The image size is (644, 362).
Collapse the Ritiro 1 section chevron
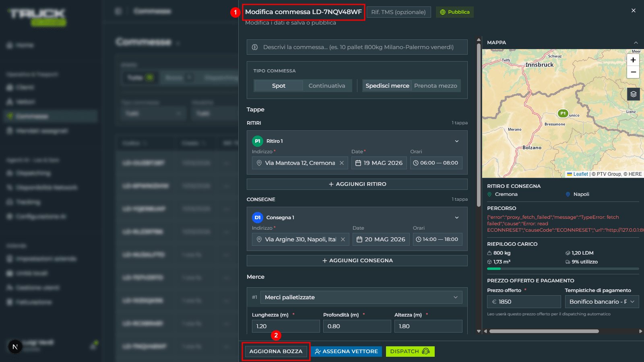(x=457, y=141)
